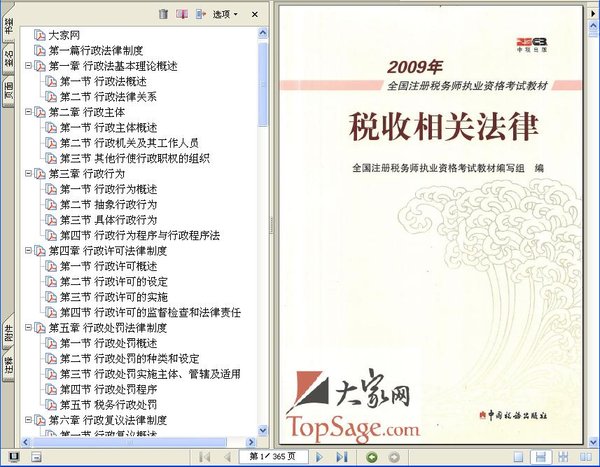Screen dimensions: 600x467
Task: Click bookmark panel vertical scrollbar thumb
Action: point(263,84)
